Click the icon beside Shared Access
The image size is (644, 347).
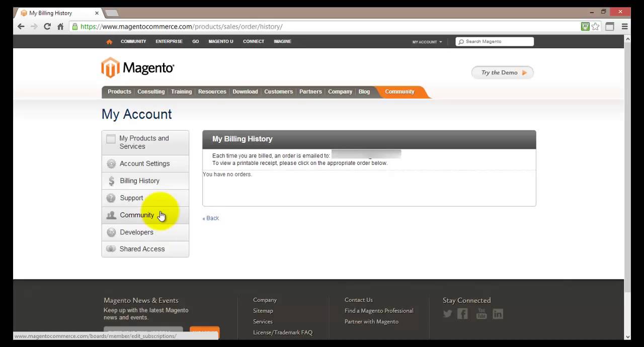point(111,249)
